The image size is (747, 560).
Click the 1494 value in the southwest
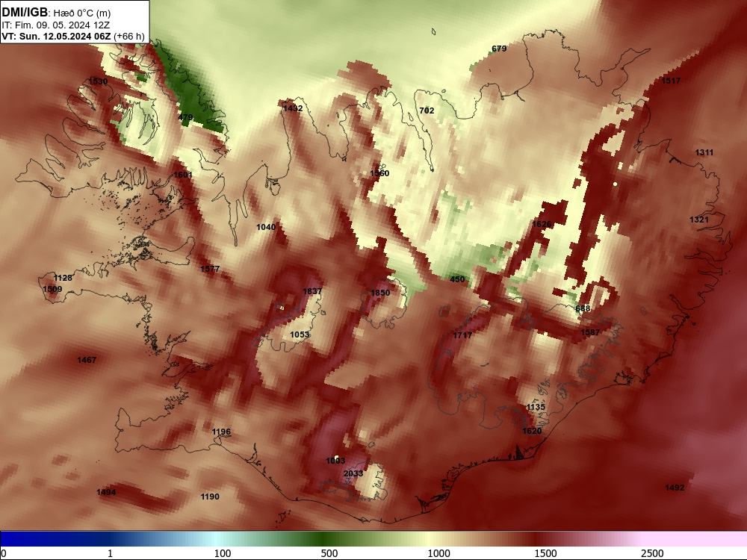click(106, 492)
